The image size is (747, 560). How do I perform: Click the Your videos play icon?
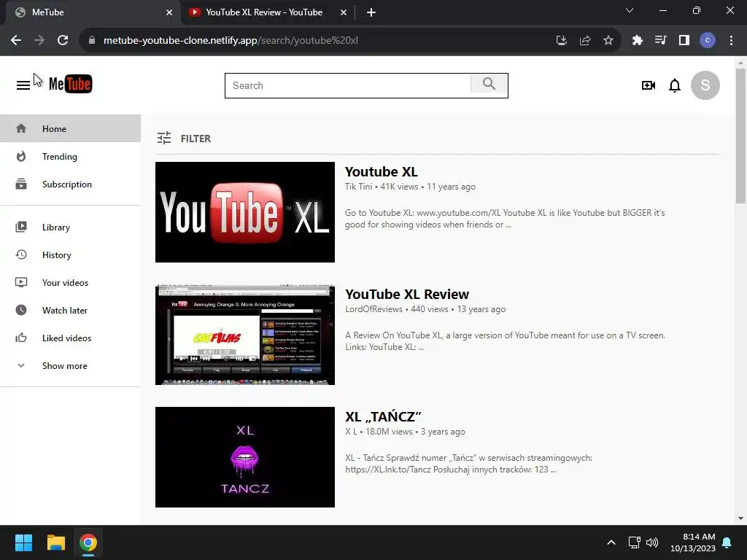pyautogui.click(x=21, y=282)
